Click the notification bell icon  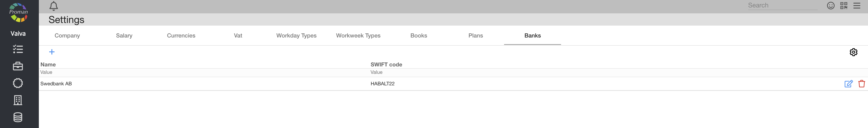tap(54, 6)
